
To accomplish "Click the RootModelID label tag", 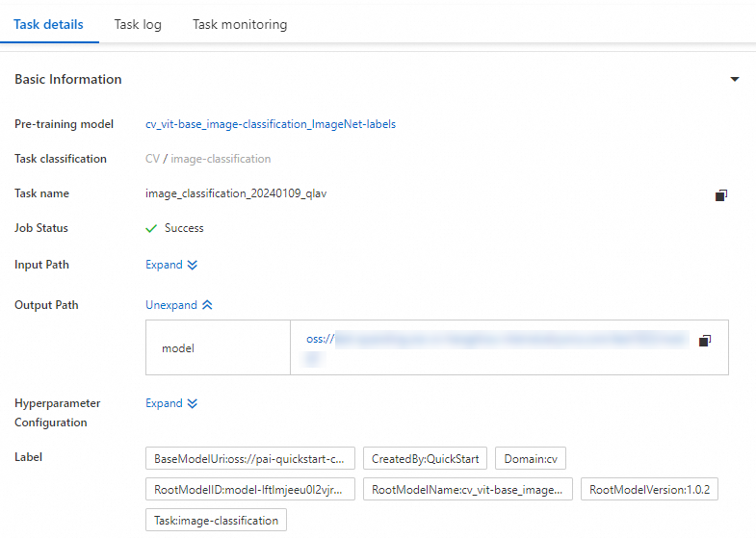I will coord(254,489).
